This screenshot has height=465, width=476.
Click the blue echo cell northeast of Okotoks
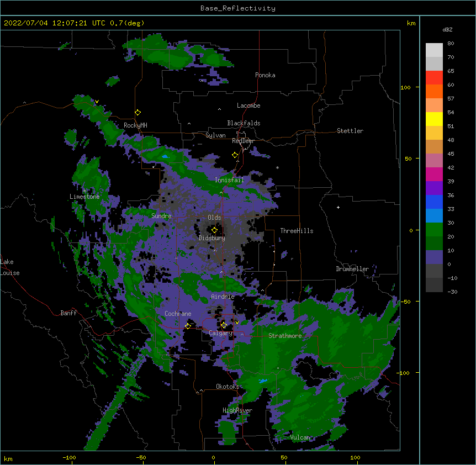(263, 381)
